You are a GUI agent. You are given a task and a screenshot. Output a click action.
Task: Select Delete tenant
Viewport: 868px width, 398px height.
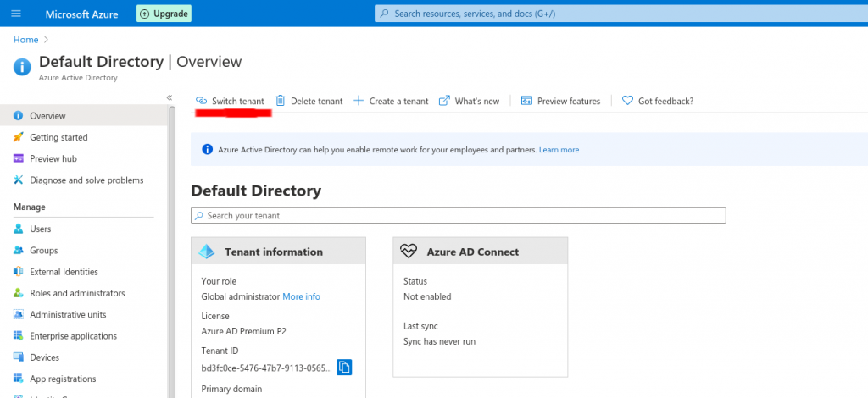click(317, 101)
